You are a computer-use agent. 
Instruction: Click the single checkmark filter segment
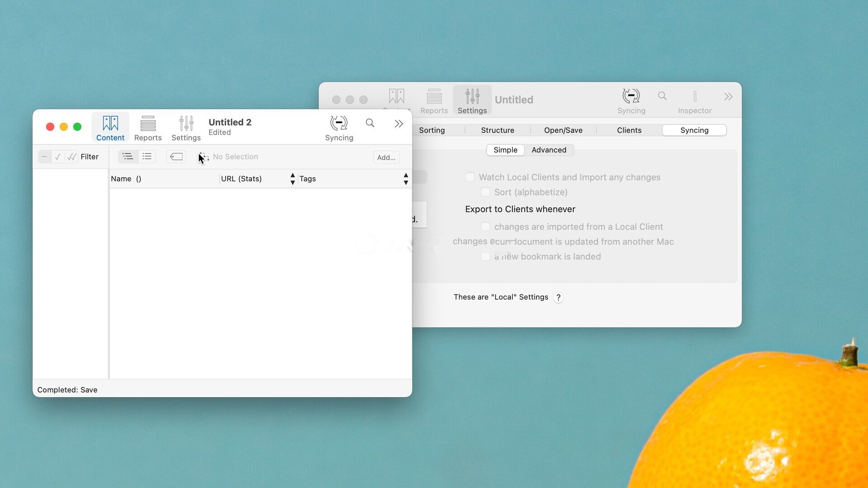coord(58,157)
